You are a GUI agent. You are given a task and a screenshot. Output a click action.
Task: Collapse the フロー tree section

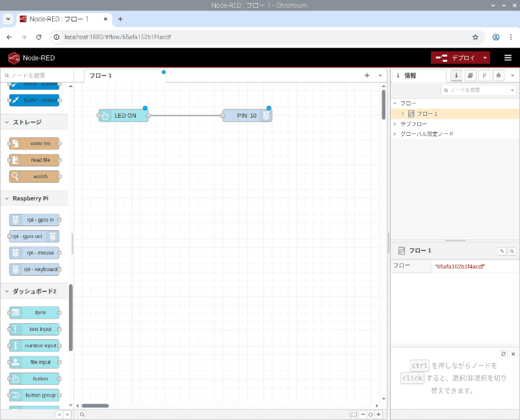coord(395,103)
